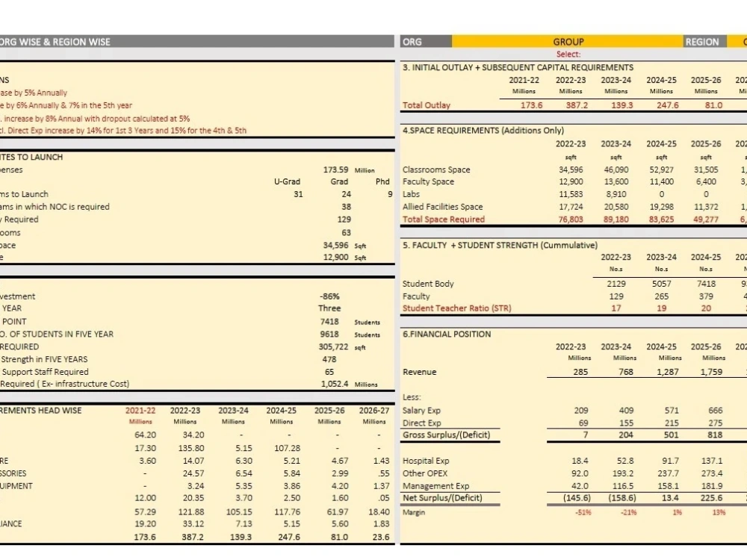Select head wise 2026-27 total 23.6
This screenshot has width=747, height=560.
(x=381, y=537)
